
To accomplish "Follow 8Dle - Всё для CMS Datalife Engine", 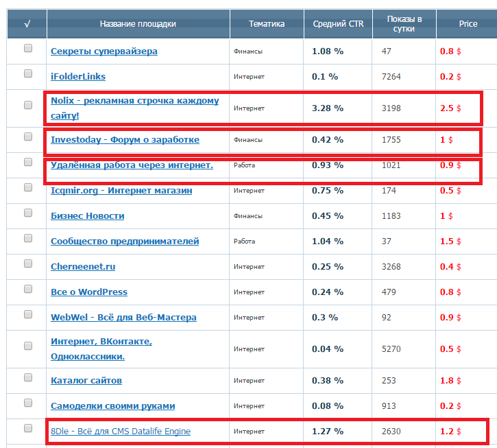I will pyautogui.click(x=121, y=431).
